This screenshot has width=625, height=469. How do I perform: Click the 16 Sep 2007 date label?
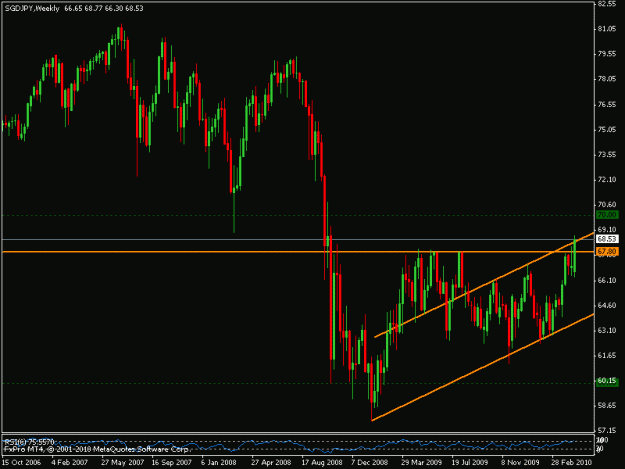[172, 463]
